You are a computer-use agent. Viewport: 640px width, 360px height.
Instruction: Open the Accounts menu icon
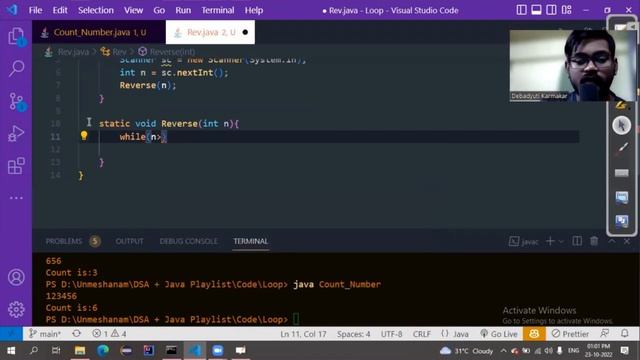[x=16, y=277]
